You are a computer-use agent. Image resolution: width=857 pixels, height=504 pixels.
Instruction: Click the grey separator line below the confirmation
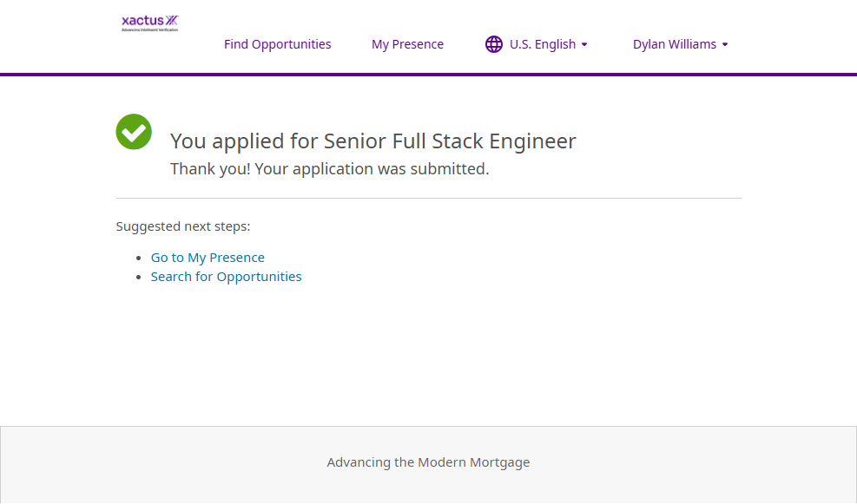pyautogui.click(x=428, y=199)
